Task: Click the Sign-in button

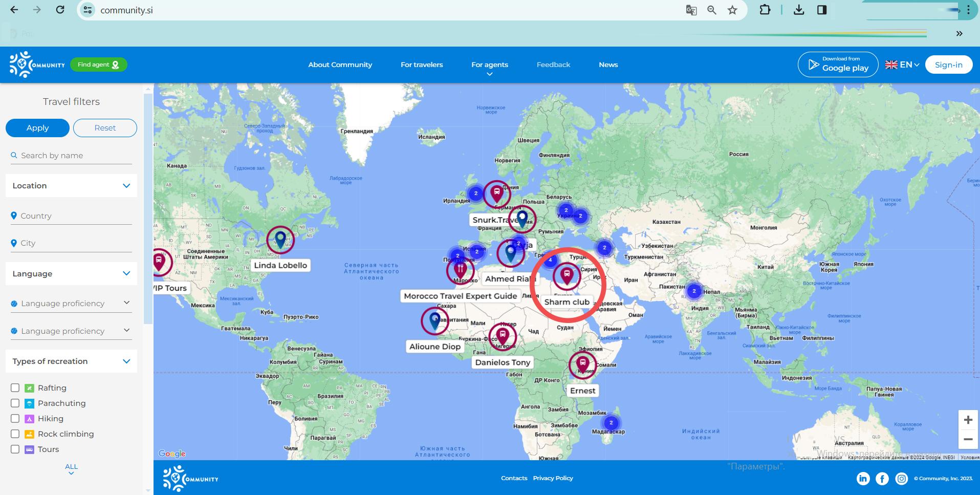Action: [x=948, y=64]
